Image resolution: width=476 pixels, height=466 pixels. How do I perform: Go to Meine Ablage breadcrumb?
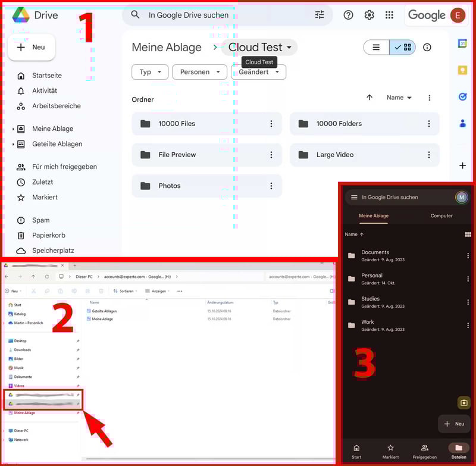click(x=167, y=48)
